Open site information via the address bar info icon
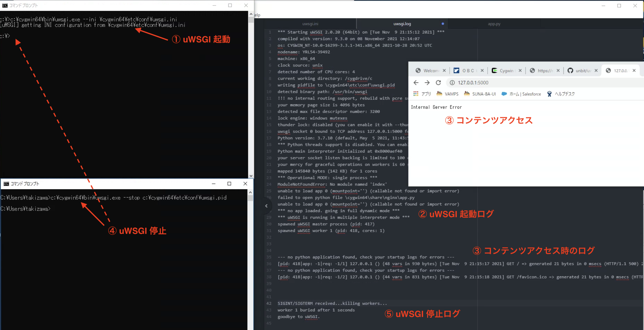The height and width of the screenshot is (330, 644). click(452, 82)
